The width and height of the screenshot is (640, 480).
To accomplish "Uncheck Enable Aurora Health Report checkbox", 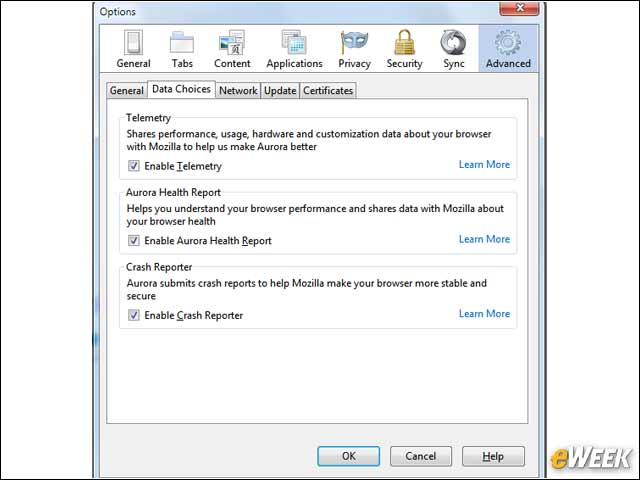I will (133, 240).
